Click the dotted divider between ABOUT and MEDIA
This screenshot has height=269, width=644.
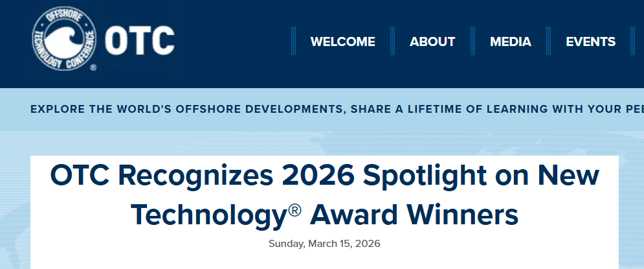pyautogui.click(x=472, y=42)
